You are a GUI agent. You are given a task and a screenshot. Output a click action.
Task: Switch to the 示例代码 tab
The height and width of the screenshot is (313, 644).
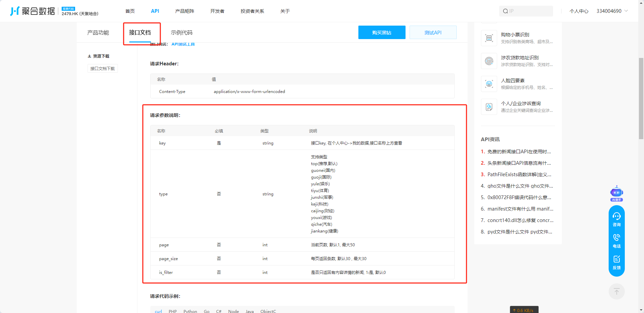pyautogui.click(x=182, y=33)
